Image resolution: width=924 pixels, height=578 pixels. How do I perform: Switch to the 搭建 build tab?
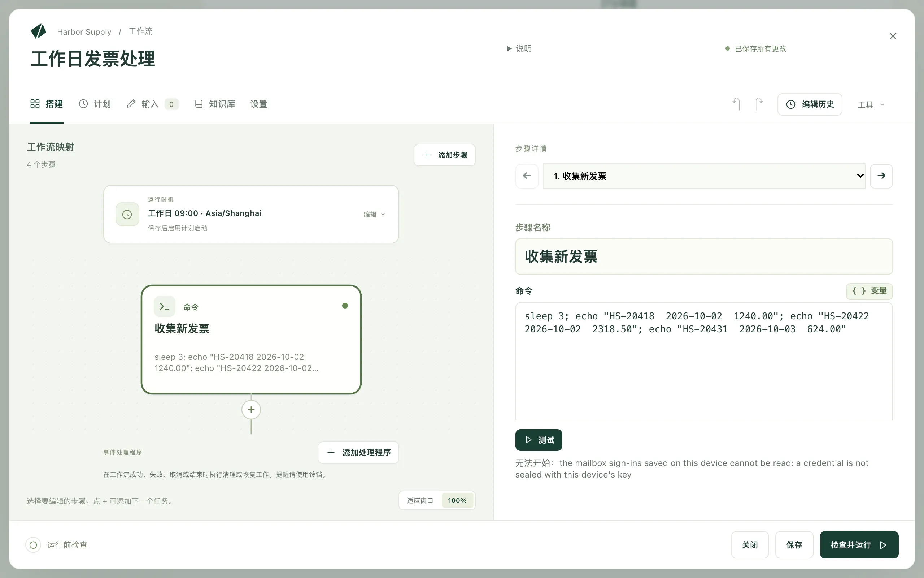47,104
